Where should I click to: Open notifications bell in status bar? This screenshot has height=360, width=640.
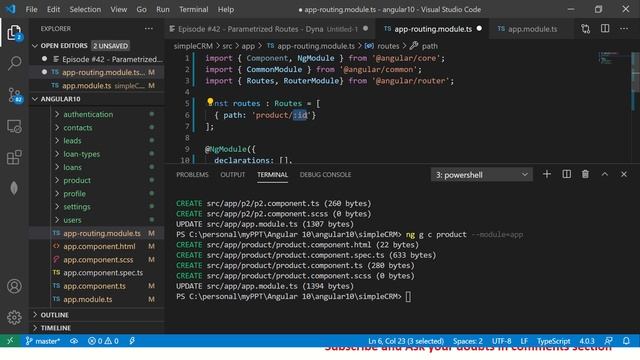pos(626,341)
